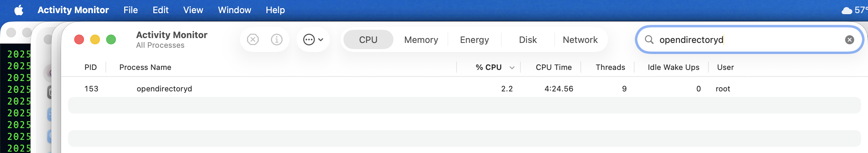Open the View menu
This screenshot has width=868, height=153.
pyautogui.click(x=193, y=10)
